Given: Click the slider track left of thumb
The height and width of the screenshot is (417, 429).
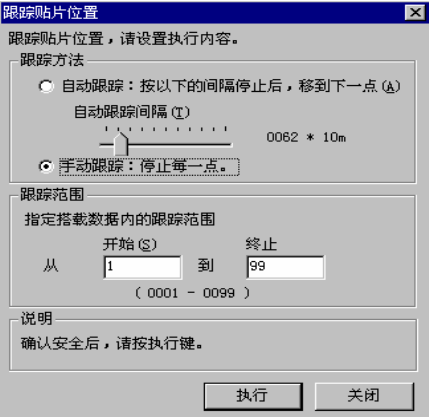Looking at the screenshot, I should click(x=107, y=145).
